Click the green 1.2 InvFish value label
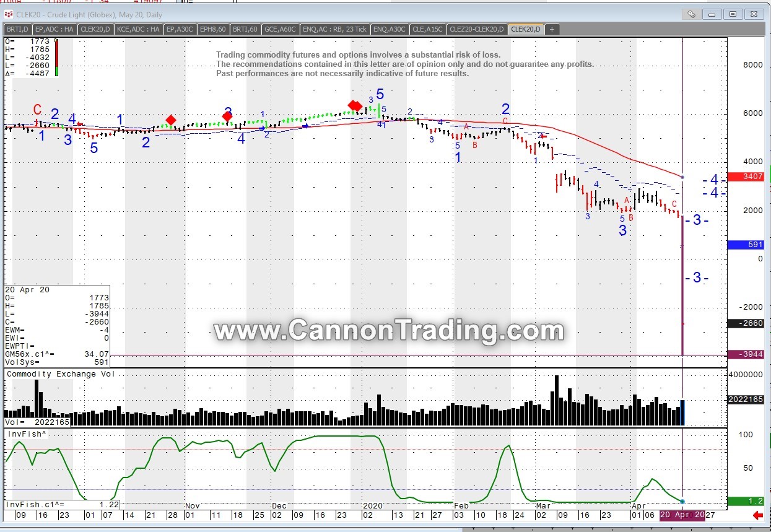 click(746, 501)
